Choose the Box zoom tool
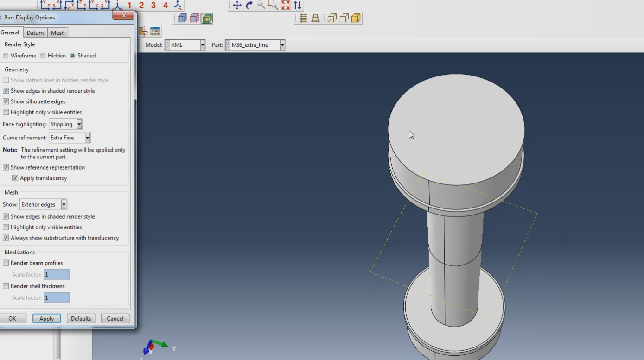The height and width of the screenshot is (360, 644). pyautogui.click(x=273, y=6)
